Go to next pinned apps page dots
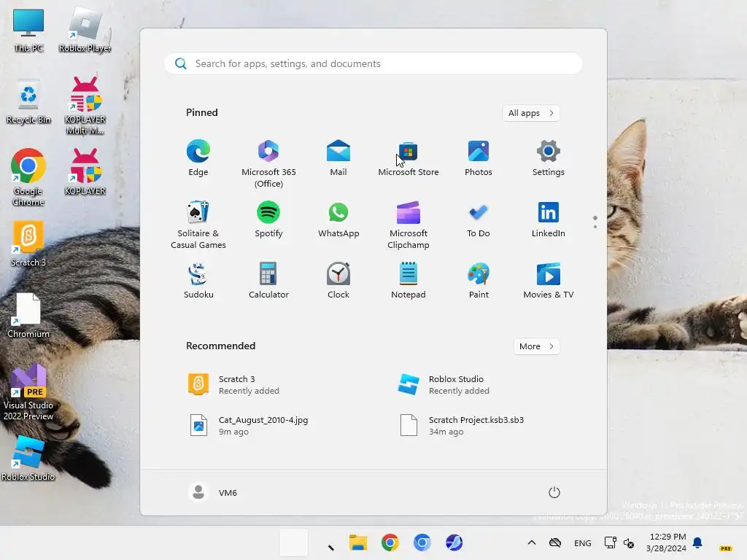This screenshot has width=747, height=560. (x=595, y=222)
